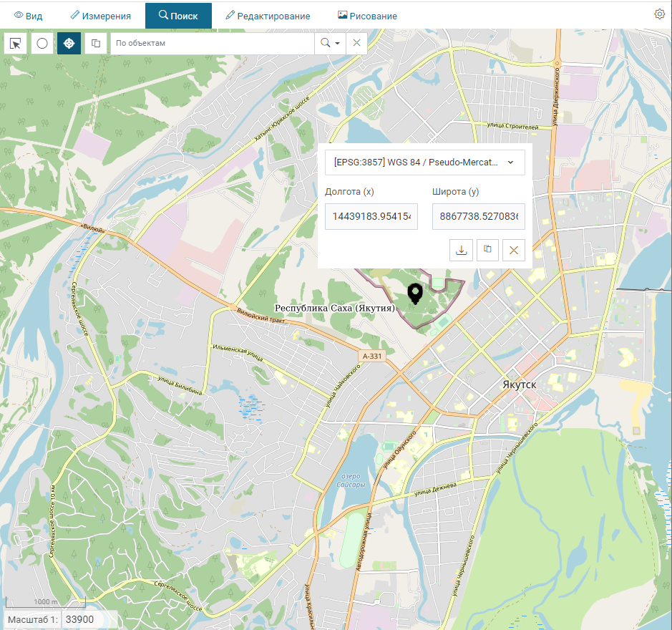Open the Измерения tab
The image size is (672, 630).
click(100, 16)
